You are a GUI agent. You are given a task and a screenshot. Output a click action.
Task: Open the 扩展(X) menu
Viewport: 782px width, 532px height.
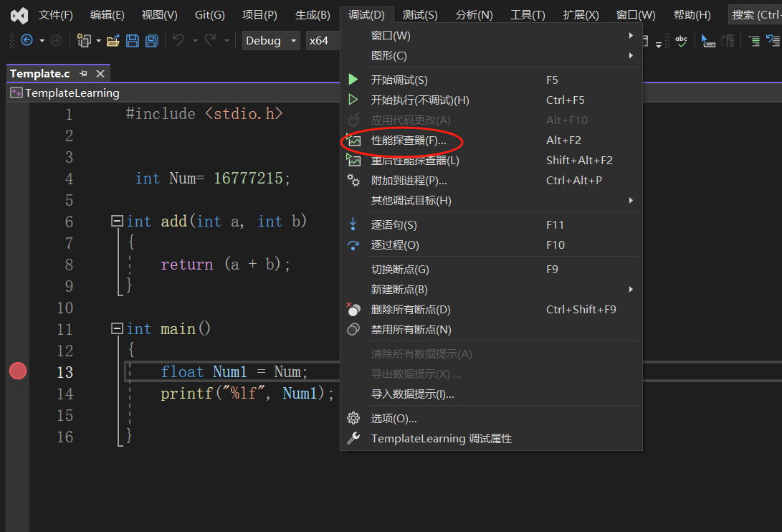coord(581,15)
